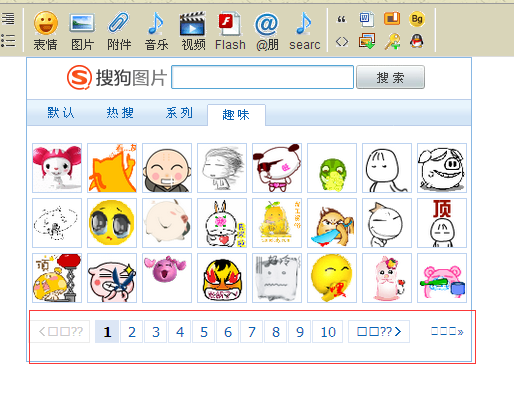Select the yellow pear character sticker
This screenshot has height=418, width=514.
[x=277, y=223]
